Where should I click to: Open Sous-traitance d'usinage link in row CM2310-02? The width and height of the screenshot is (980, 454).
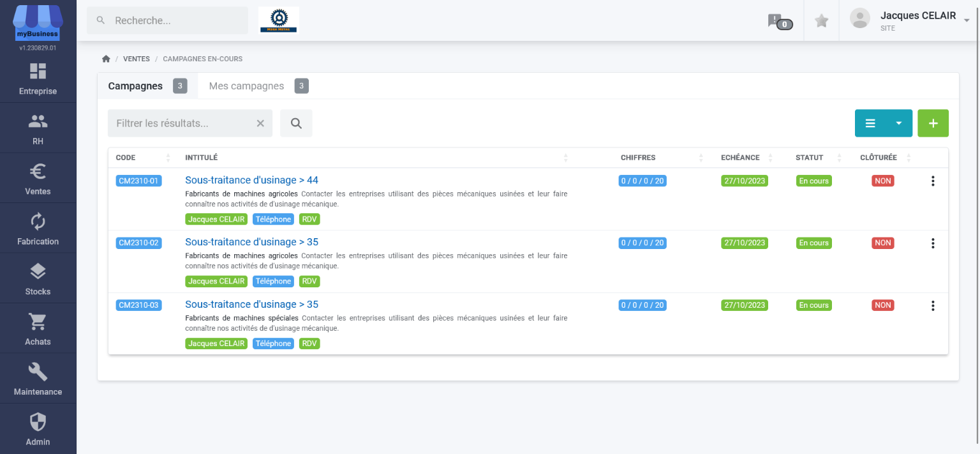[251, 242]
